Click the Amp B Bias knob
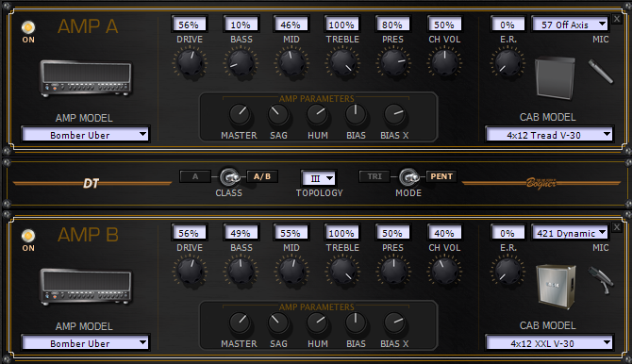 356,323
